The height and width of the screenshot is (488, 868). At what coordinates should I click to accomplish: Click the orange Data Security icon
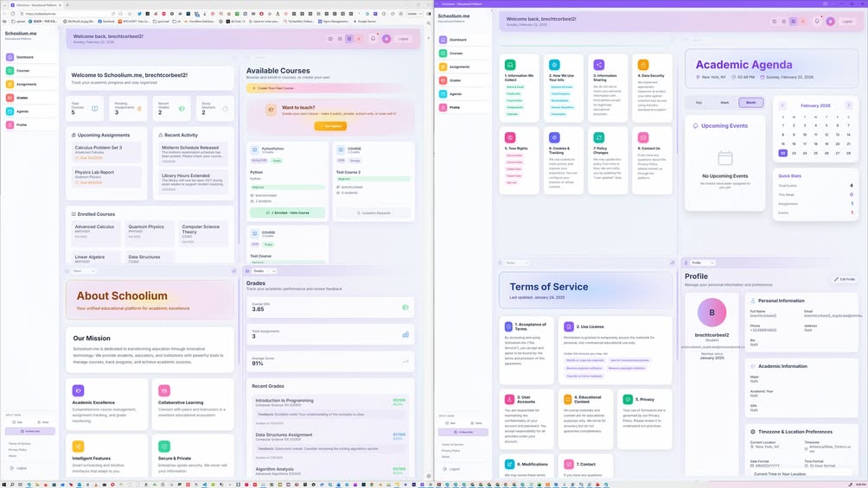tap(642, 65)
